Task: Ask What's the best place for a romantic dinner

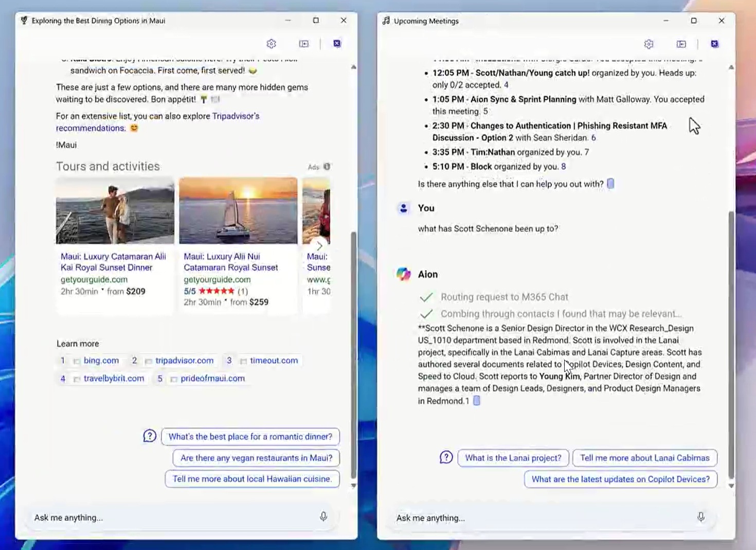Action: point(250,437)
